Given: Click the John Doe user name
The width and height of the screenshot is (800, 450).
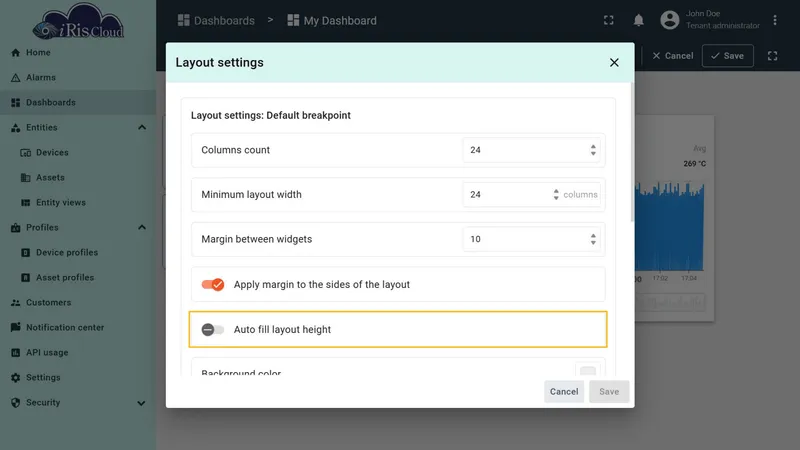Looking at the screenshot, I should coord(703,14).
